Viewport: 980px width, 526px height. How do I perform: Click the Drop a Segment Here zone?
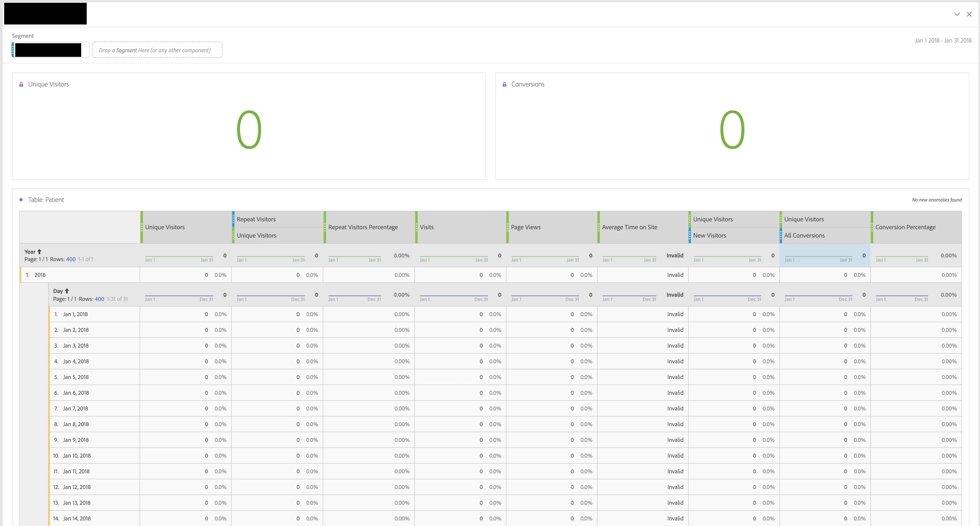pos(157,50)
